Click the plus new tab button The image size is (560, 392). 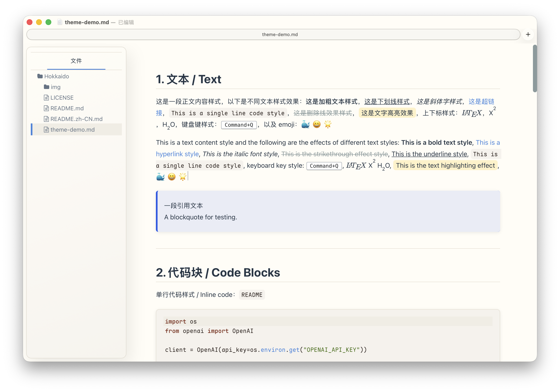coord(528,34)
